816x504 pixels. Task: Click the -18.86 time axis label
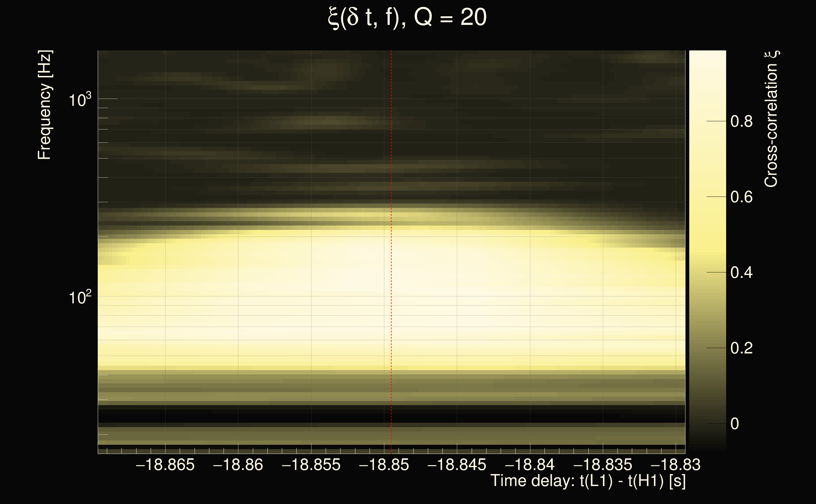[238, 465]
